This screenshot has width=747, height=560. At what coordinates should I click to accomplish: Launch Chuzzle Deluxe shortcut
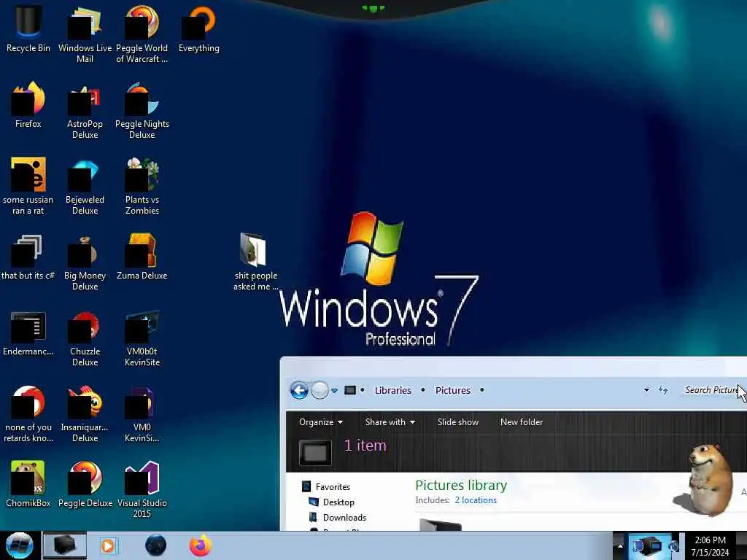click(85, 338)
